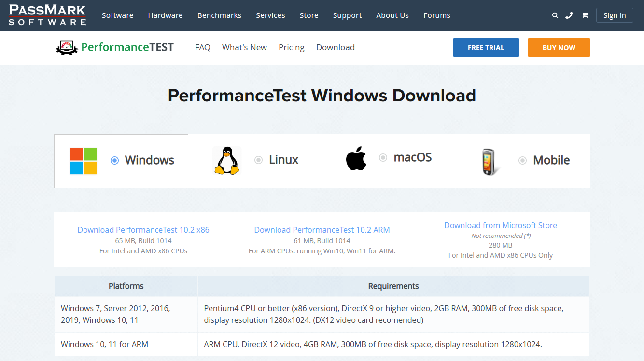Click 'PerformanceTest Windows Download' heading

coord(322,96)
